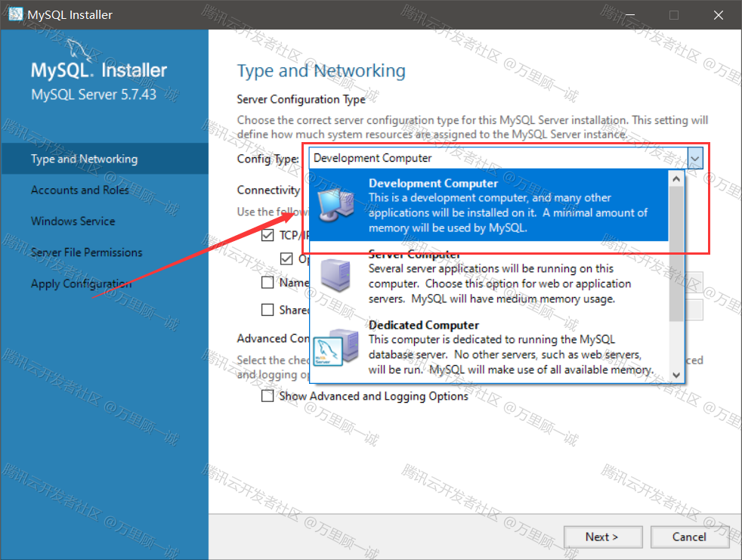Screen dimensions: 742x560
Task: Click the Type and Networking page heading
Action: pos(321,71)
